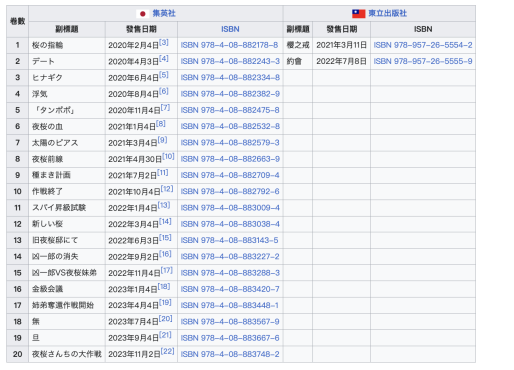Open ISBN 978-4-08-882382-9 link

(230, 94)
